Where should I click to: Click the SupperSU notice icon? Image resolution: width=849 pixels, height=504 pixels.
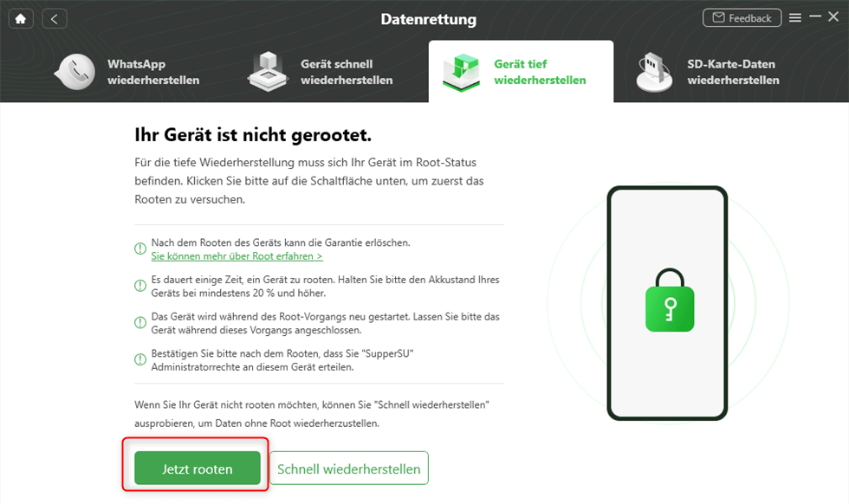[x=140, y=359]
